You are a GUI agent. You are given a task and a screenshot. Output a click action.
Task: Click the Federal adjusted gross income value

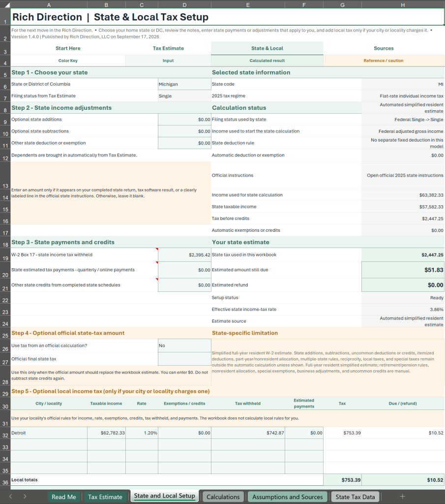pyautogui.click(x=403, y=131)
